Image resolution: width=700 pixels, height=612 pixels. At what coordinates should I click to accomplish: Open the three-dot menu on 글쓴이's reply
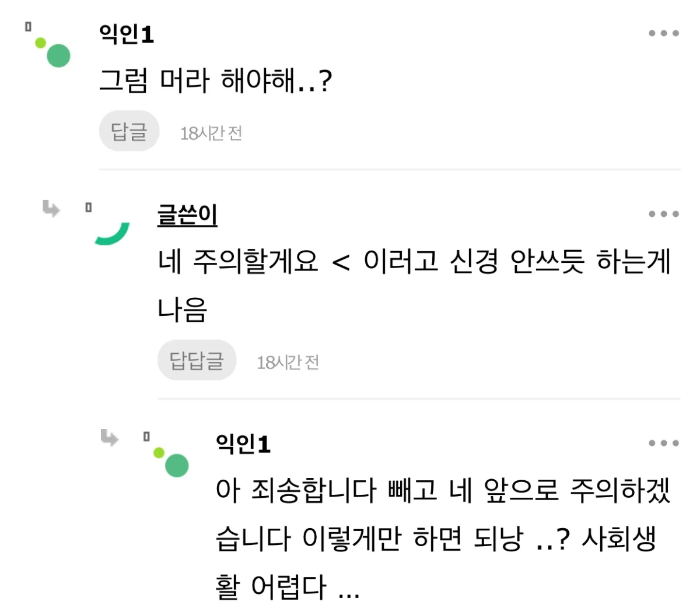pyautogui.click(x=664, y=214)
